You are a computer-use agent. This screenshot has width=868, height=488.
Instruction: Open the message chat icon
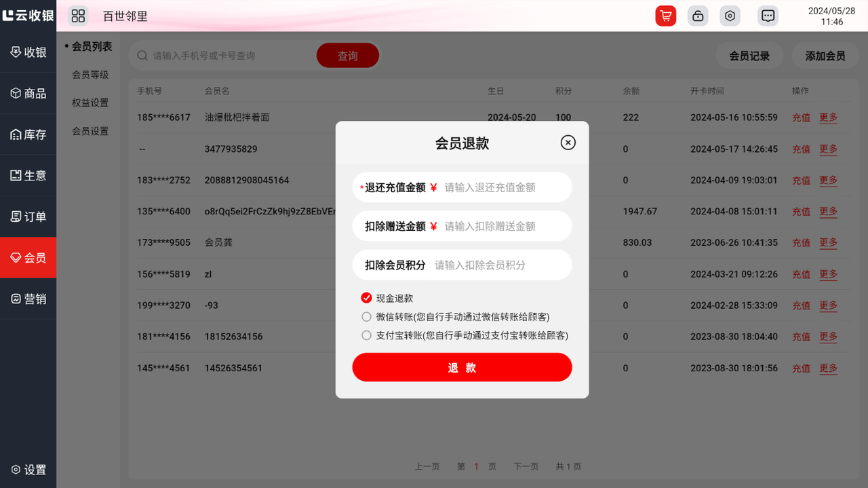pyautogui.click(x=768, y=16)
